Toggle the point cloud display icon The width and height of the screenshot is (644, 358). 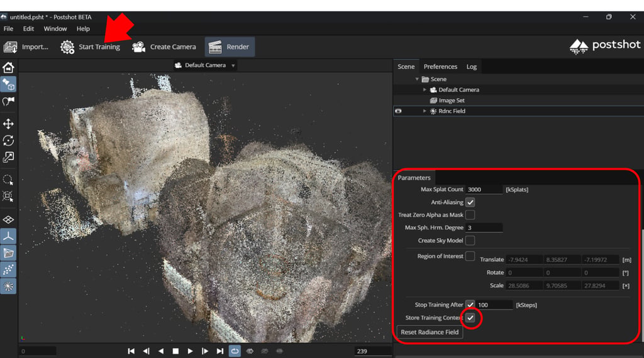[8, 269]
